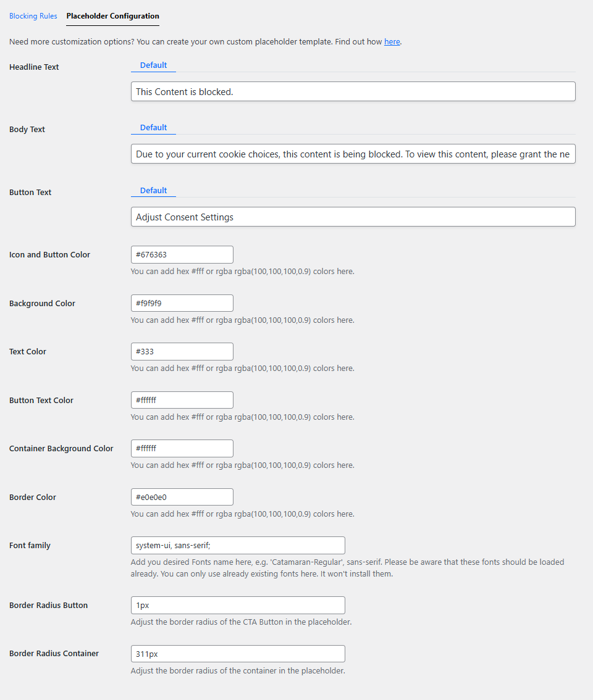
Task: Edit the 'Adjust Consent Settings' Button Text field
Action: click(353, 217)
